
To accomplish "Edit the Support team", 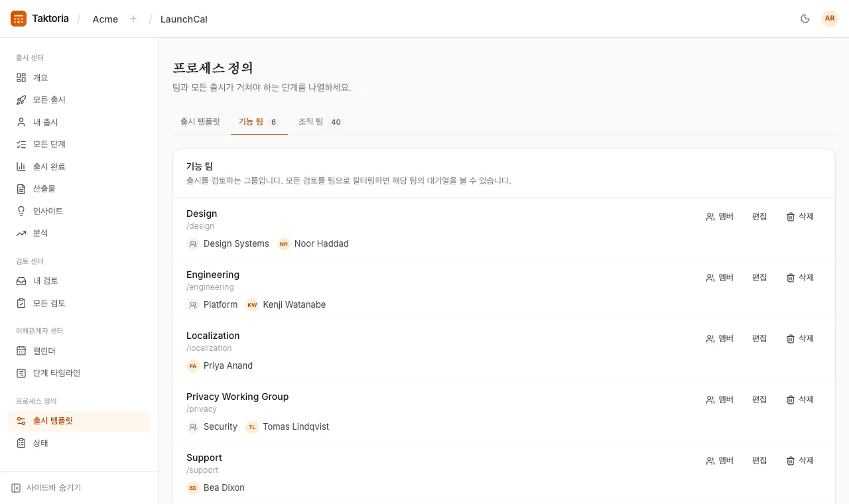I will pyautogui.click(x=759, y=460).
